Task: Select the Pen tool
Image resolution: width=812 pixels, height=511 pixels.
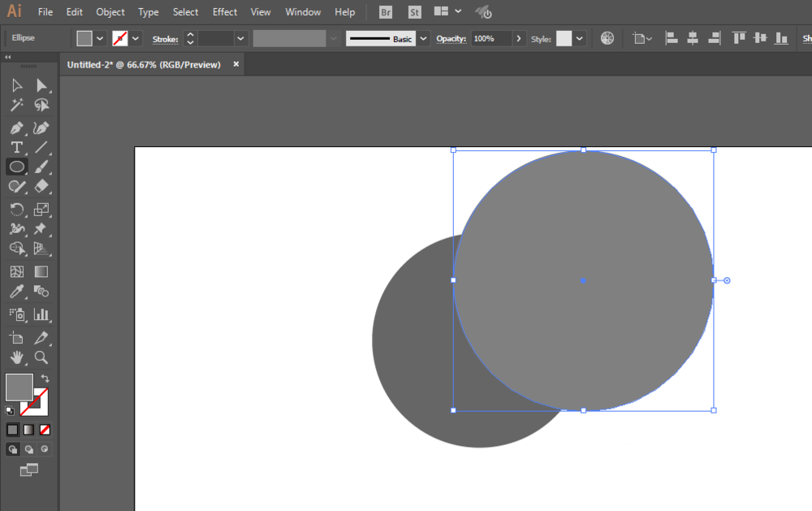Action: pos(16,128)
